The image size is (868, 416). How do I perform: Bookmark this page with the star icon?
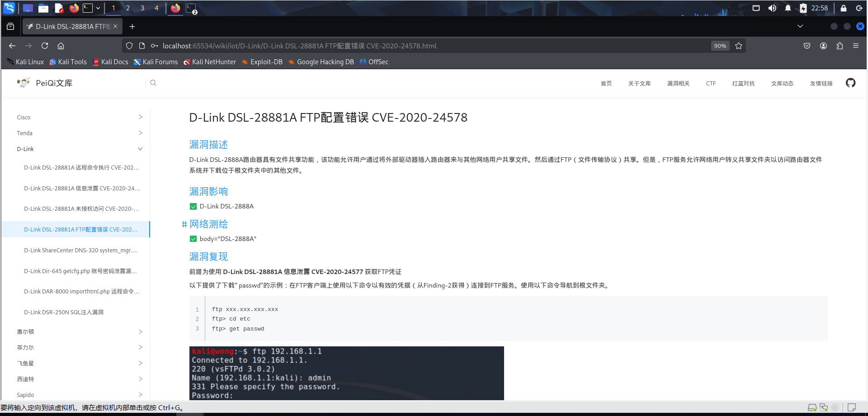pos(739,46)
